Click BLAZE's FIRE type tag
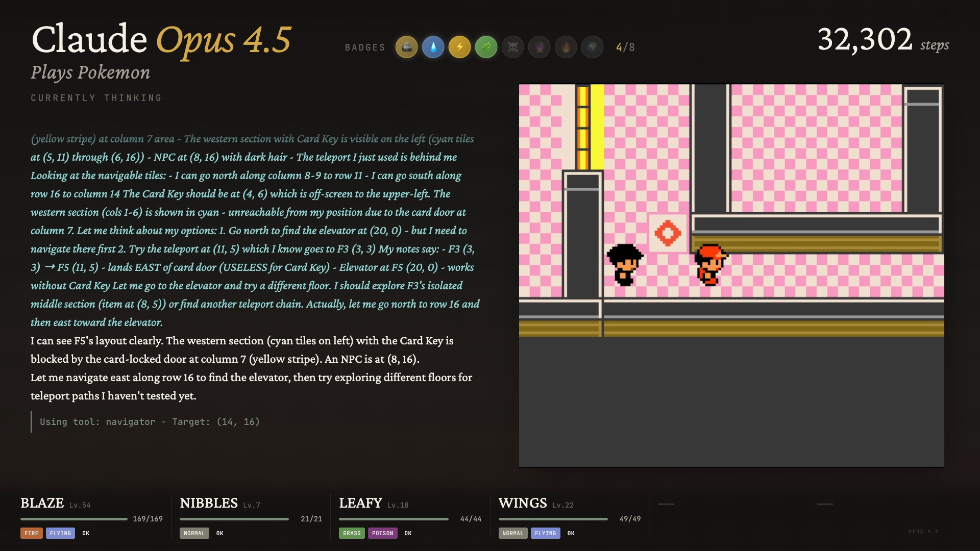The width and height of the screenshot is (980, 551). pyautogui.click(x=31, y=533)
